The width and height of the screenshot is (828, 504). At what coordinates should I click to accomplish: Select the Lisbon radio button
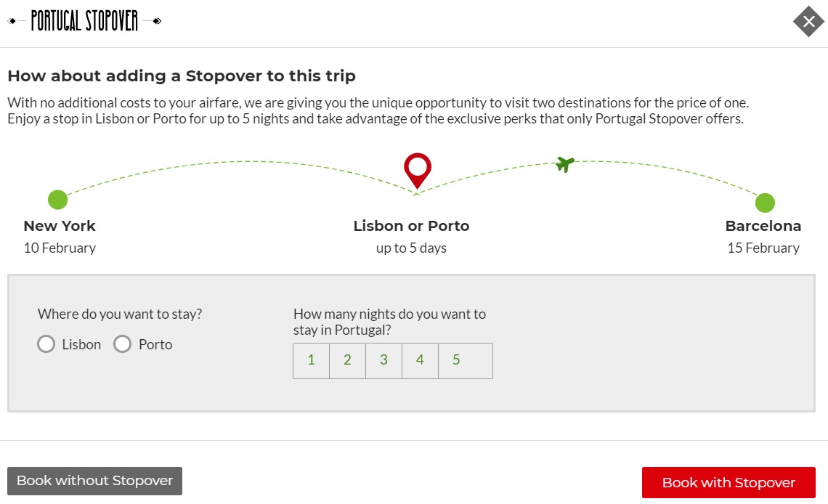46,344
